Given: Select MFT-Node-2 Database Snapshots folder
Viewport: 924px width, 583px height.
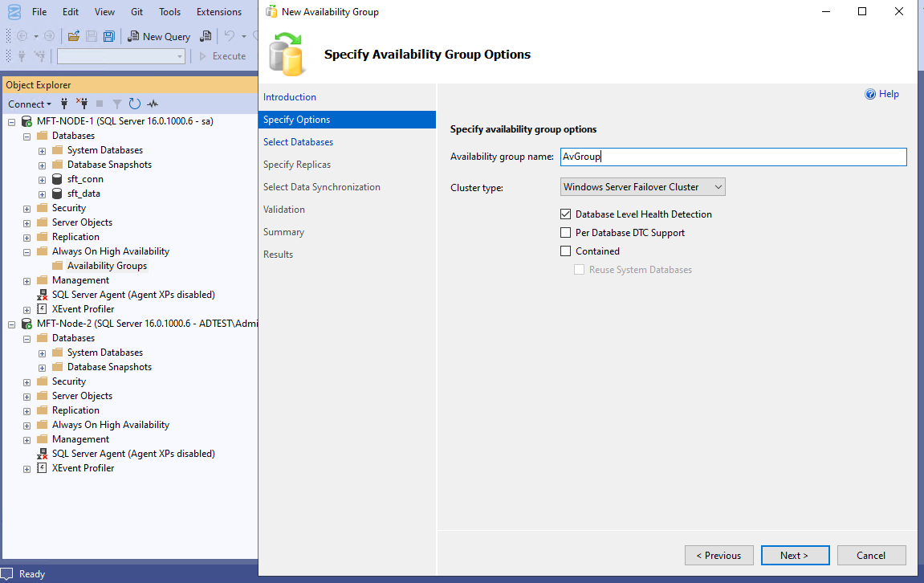Looking at the screenshot, I should coord(109,367).
